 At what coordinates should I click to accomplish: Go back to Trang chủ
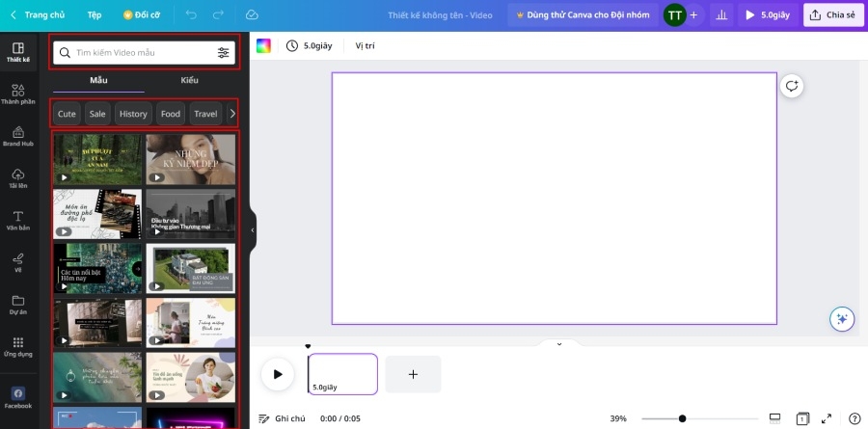[38, 15]
